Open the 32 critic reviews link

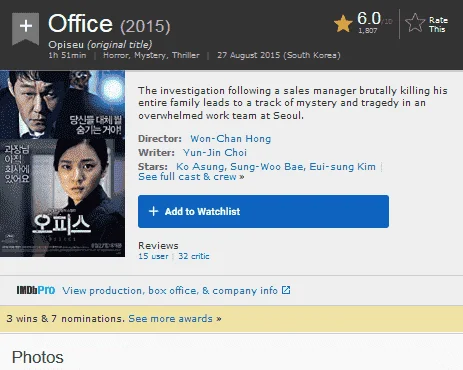[194, 256]
